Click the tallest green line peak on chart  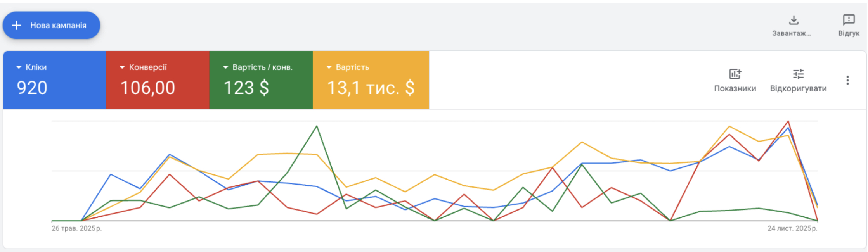point(317,126)
